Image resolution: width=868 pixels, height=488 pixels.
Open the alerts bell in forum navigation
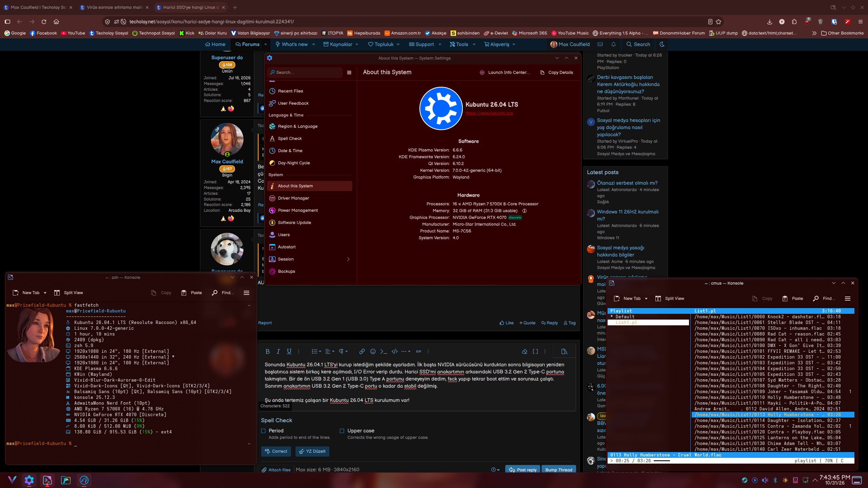coord(613,44)
